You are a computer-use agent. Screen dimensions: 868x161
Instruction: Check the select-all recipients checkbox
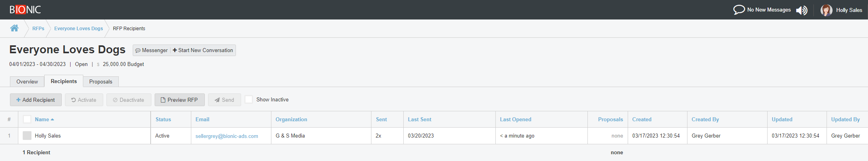coord(27,119)
